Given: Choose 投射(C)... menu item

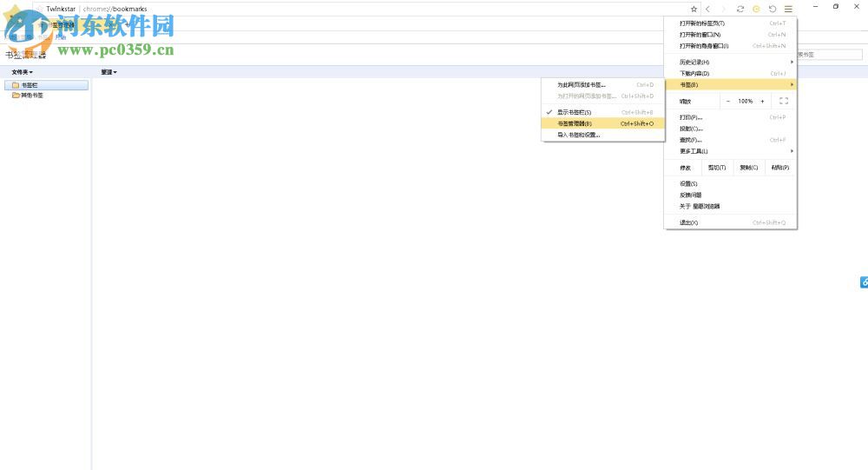Looking at the screenshot, I should pos(730,129).
